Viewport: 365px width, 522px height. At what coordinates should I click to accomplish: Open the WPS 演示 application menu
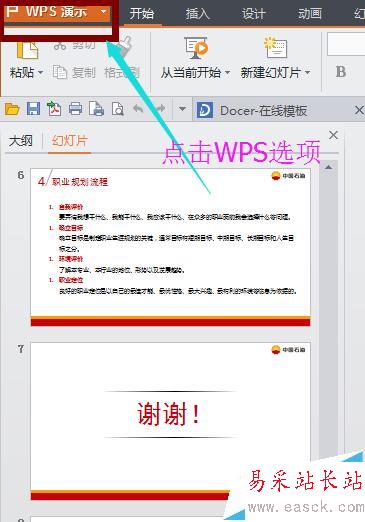click(57, 12)
